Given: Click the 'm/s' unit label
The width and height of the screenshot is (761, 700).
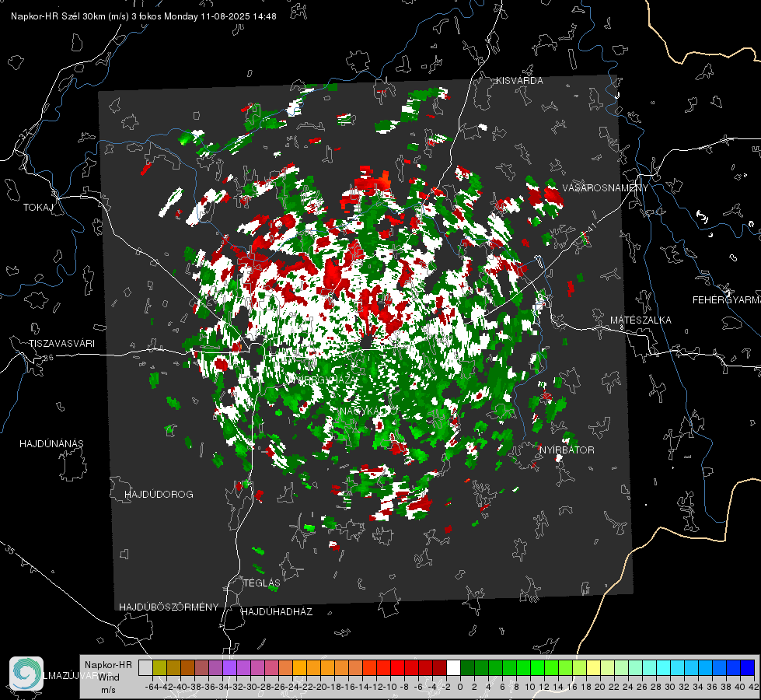Looking at the screenshot, I should click(108, 690).
